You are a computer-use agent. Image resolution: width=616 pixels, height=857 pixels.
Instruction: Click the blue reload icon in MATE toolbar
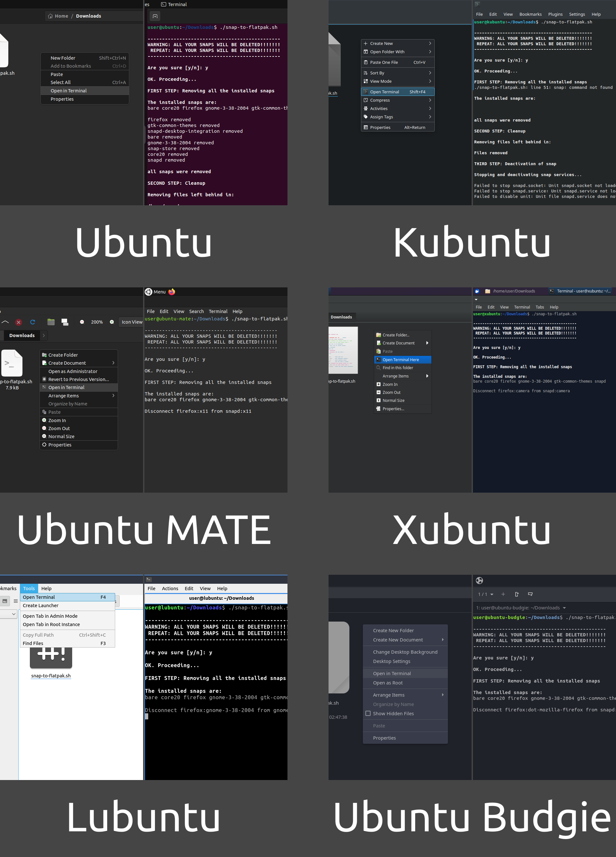pos(32,322)
